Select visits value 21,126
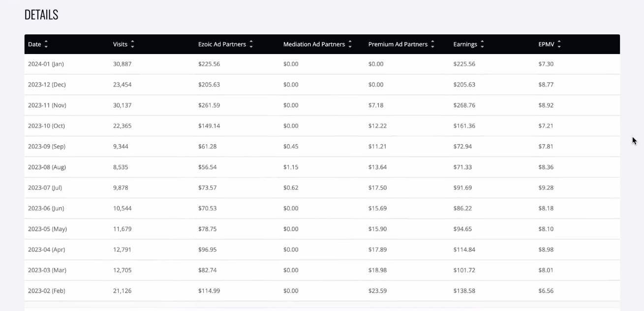The image size is (644, 311). pos(123,291)
